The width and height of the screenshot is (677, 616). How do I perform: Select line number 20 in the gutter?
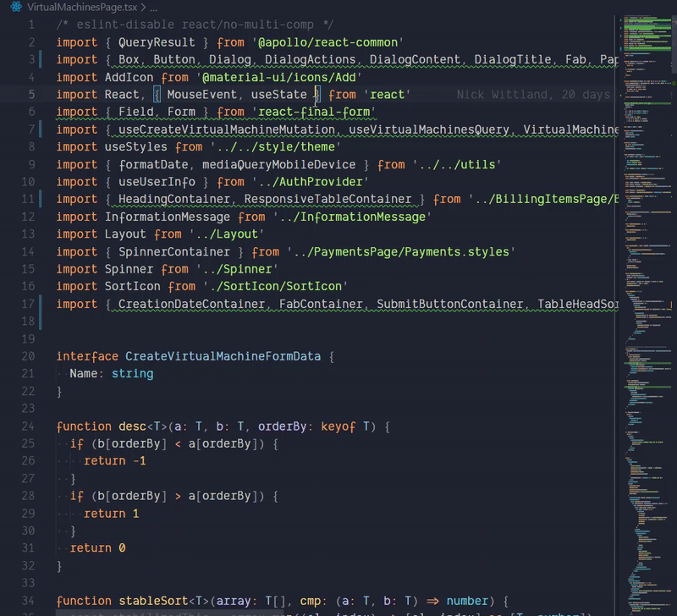28,356
